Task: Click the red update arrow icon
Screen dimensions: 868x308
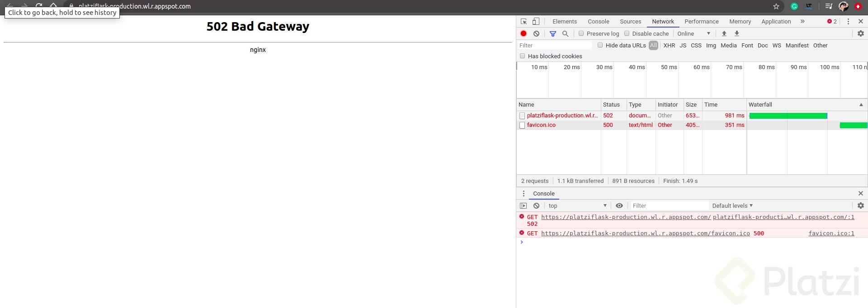Action: pyautogui.click(x=858, y=6)
